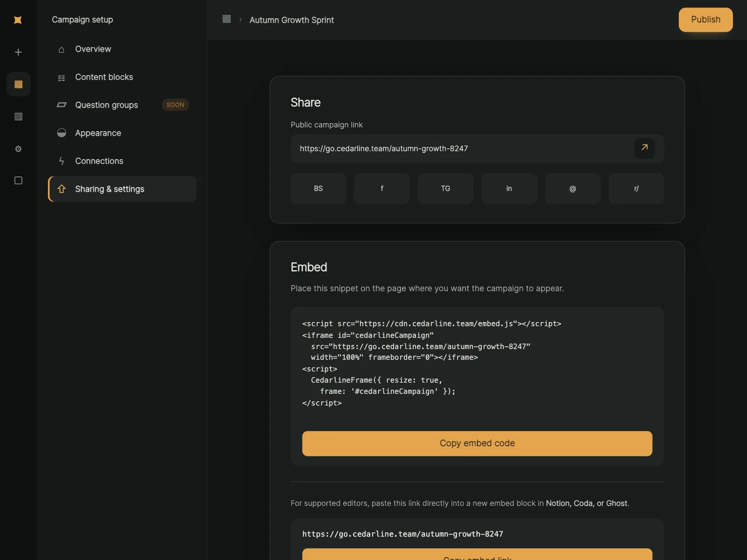Image resolution: width=747 pixels, height=560 pixels.
Task: Open Appearance settings
Action: point(122,133)
